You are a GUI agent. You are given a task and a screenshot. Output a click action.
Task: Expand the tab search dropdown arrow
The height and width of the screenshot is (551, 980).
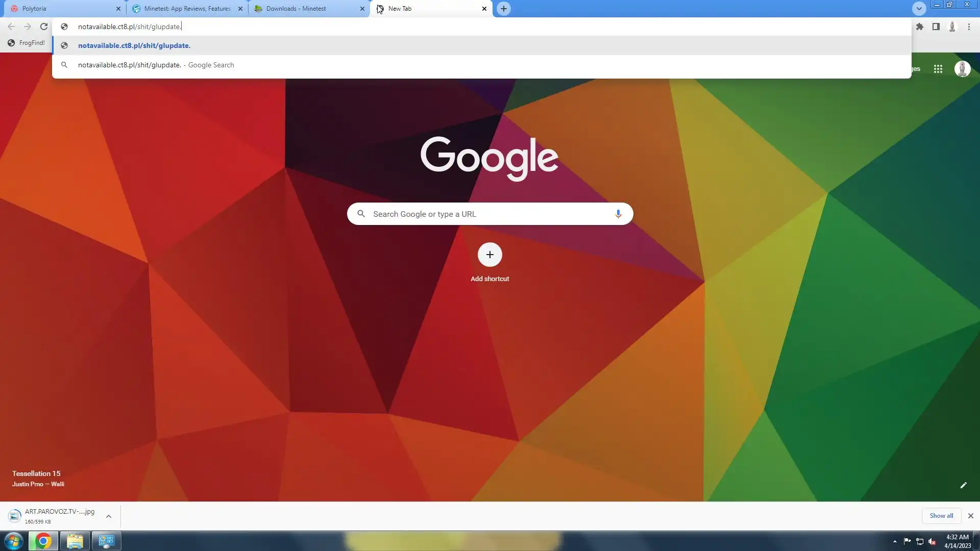(x=919, y=9)
